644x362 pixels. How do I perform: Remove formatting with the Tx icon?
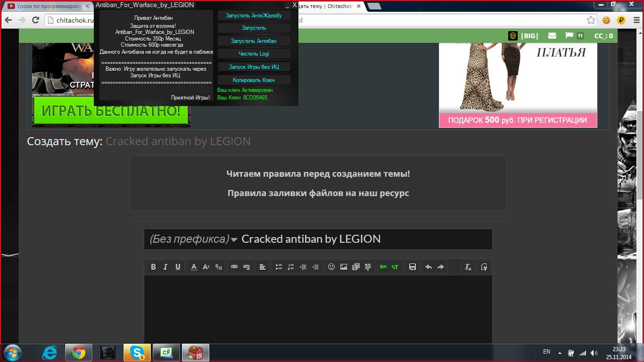click(468, 267)
